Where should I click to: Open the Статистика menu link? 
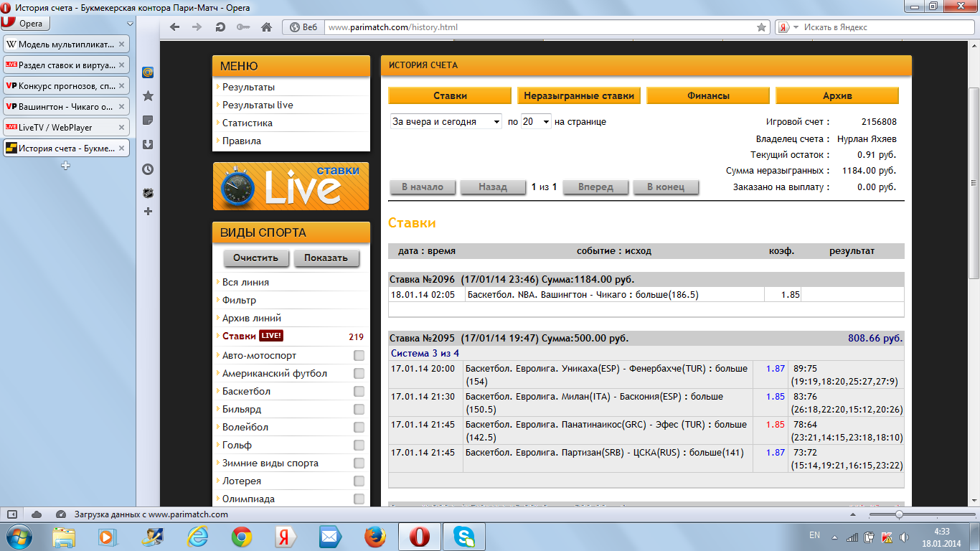[248, 123]
